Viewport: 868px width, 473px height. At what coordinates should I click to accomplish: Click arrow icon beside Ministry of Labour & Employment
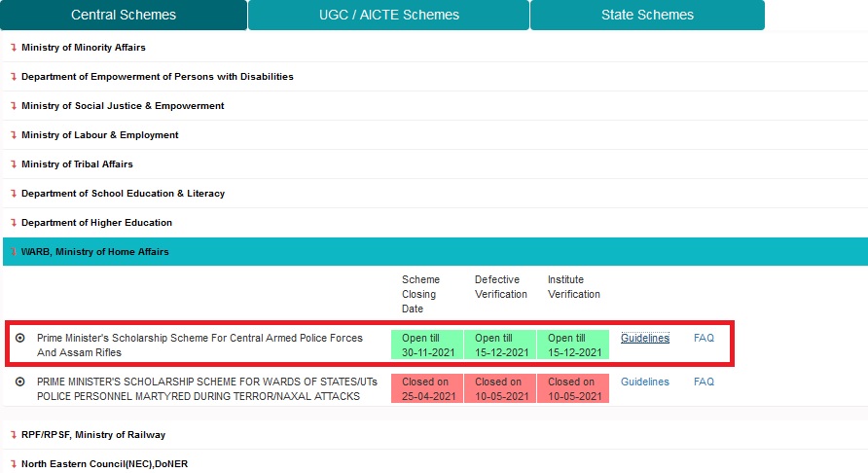point(14,135)
